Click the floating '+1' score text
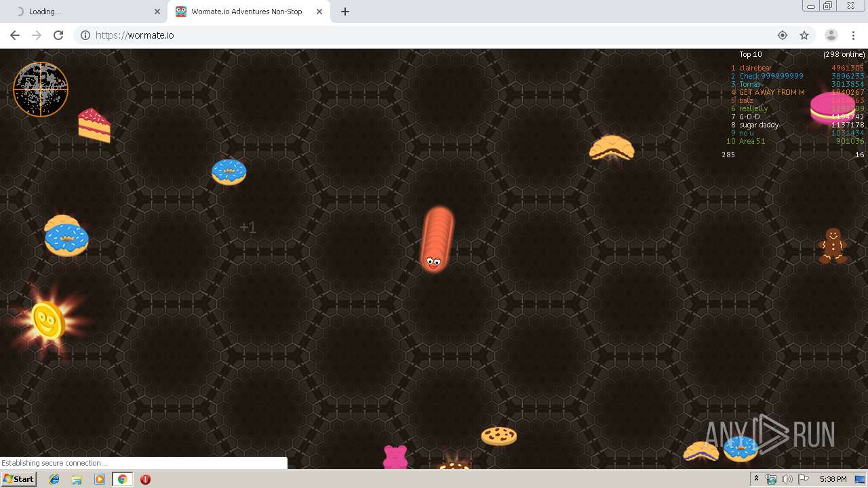868x488 pixels. 248,227
